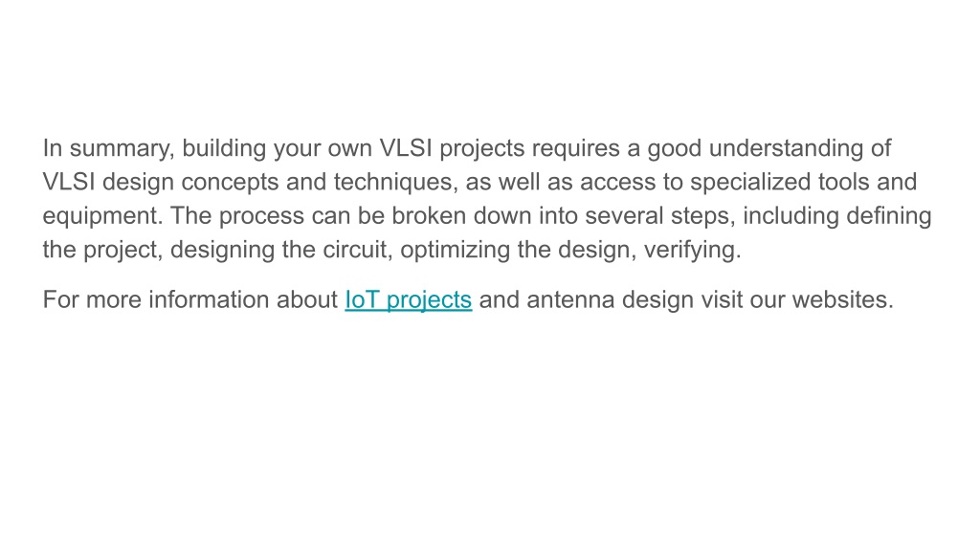Open the IoT projects hyperlink
The image size is (980, 551).
[408, 299]
